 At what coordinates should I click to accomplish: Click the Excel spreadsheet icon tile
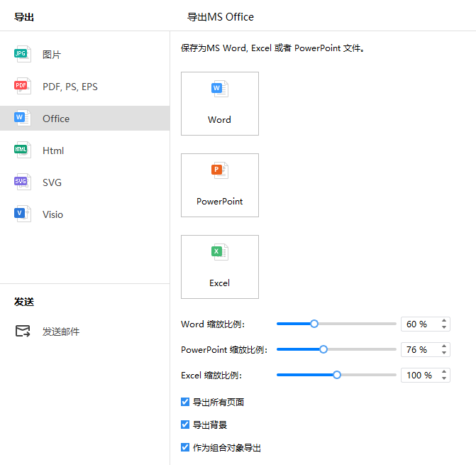(x=220, y=267)
